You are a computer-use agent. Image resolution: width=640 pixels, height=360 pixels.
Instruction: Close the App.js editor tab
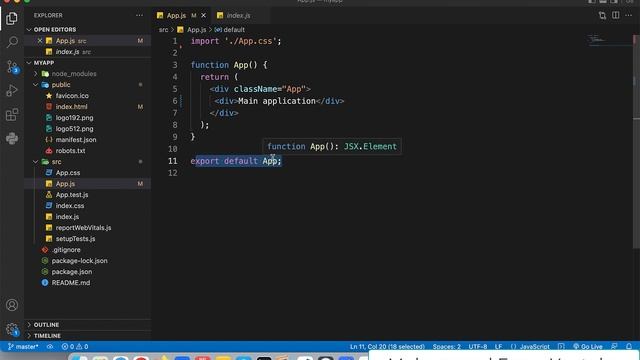pyautogui.click(x=203, y=16)
